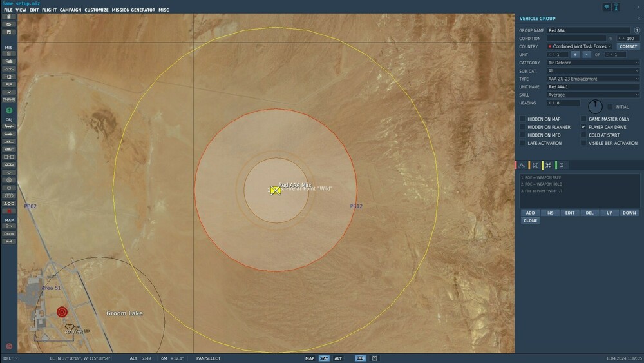Open the Draw tool
644x363 pixels.
tap(9, 233)
